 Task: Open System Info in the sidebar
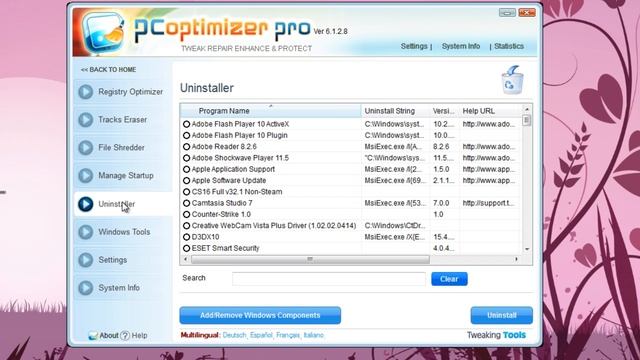pyautogui.click(x=123, y=288)
